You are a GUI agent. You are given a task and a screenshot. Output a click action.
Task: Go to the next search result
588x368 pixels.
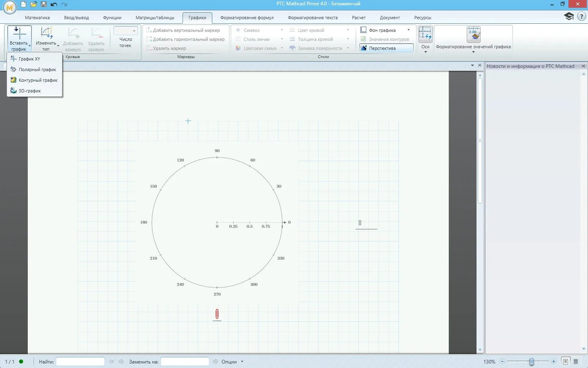(x=121, y=361)
